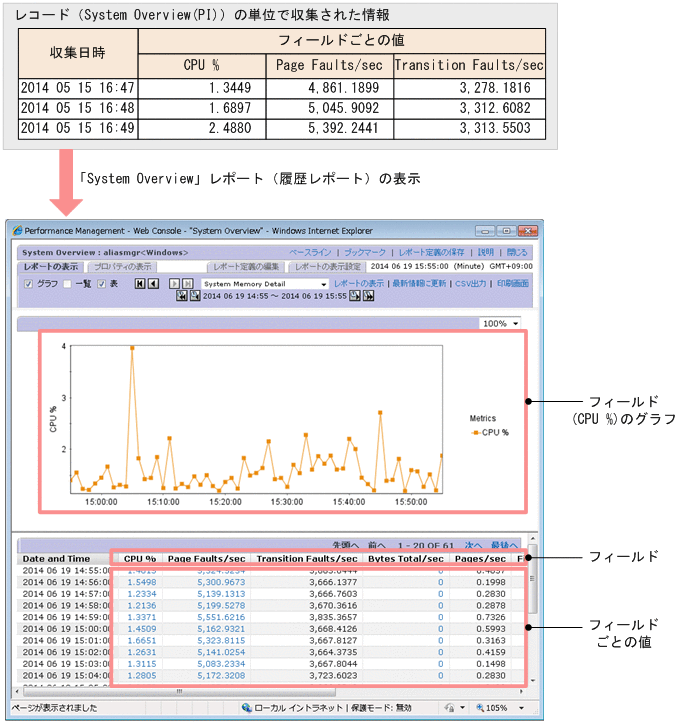Click Page Faults/sec column header

(x=206, y=559)
